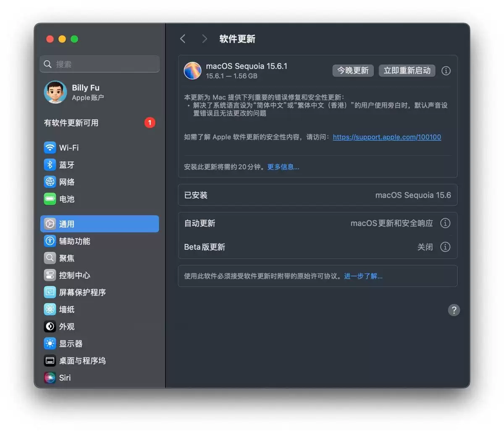Click the 今晚更新 button
Screen dimensions: 504x433
353,71
